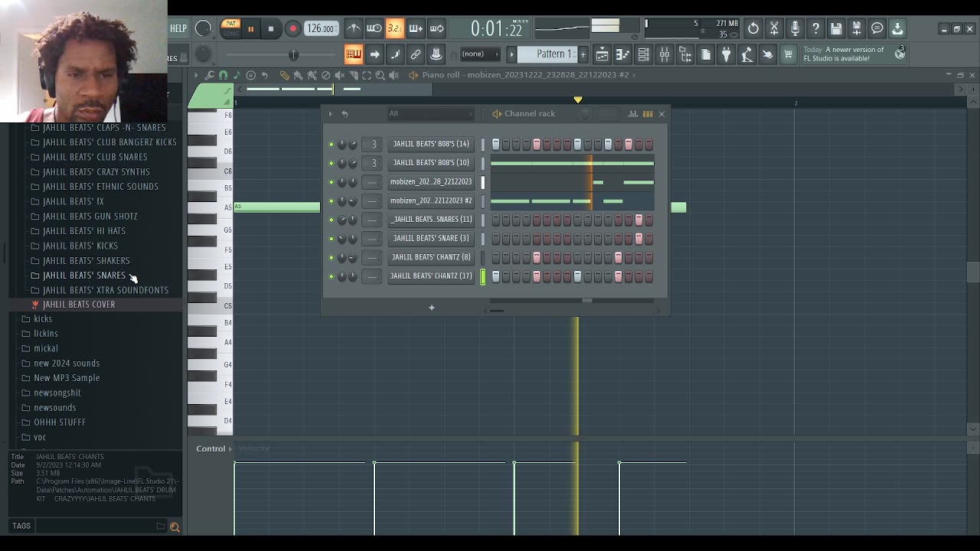980x551 pixels.
Task: Mute the JAHLIL BEATS' 808'S (14) channel
Action: (x=332, y=144)
